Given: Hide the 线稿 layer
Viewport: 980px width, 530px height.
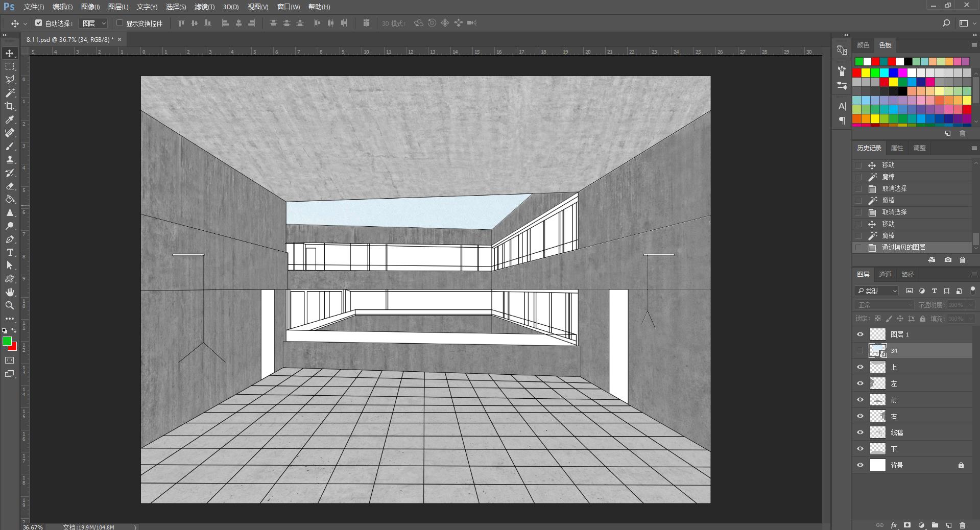Looking at the screenshot, I should point(861,432).
